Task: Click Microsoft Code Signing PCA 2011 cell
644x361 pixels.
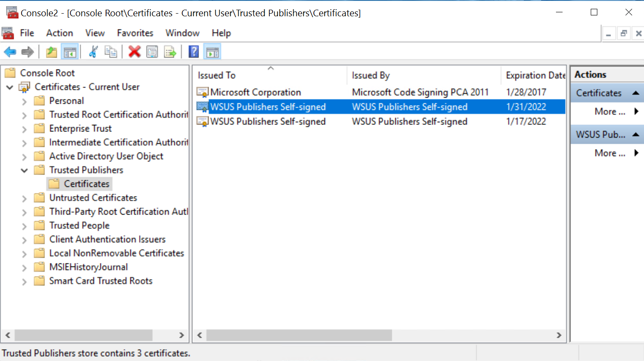Action: tap(420, 92)
